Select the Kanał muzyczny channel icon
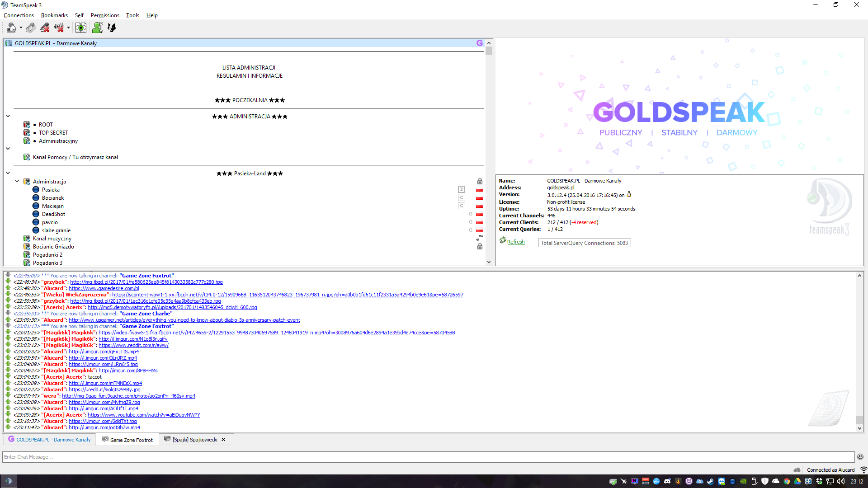Viewport: 868px width, 488px height. 27,239
